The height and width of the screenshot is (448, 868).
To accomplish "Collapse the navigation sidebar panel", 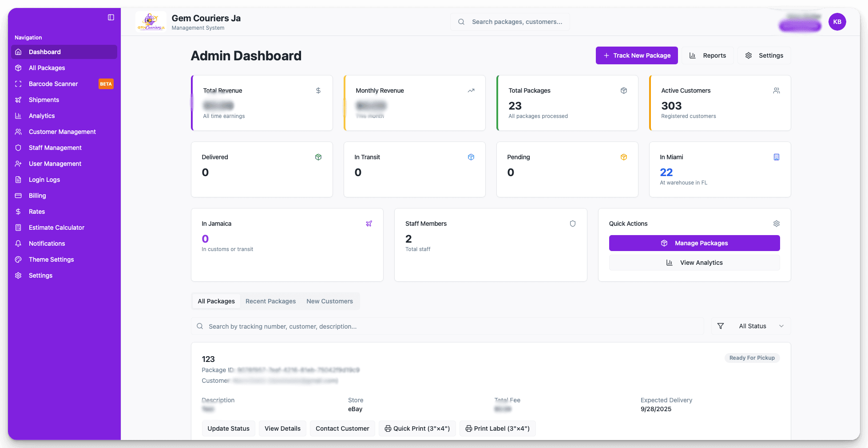I will pyautogui.click(x=110, y=17).
